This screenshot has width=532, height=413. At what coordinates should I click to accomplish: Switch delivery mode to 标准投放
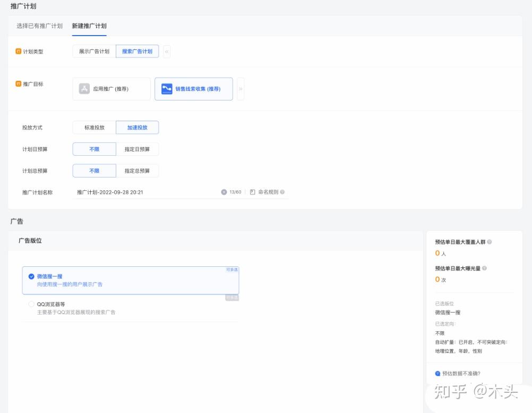[x=95, y=128]
